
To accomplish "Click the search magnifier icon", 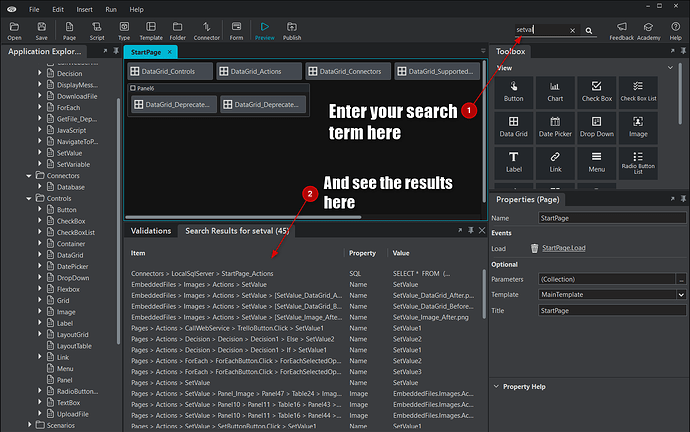I will [x=589, y=30].
